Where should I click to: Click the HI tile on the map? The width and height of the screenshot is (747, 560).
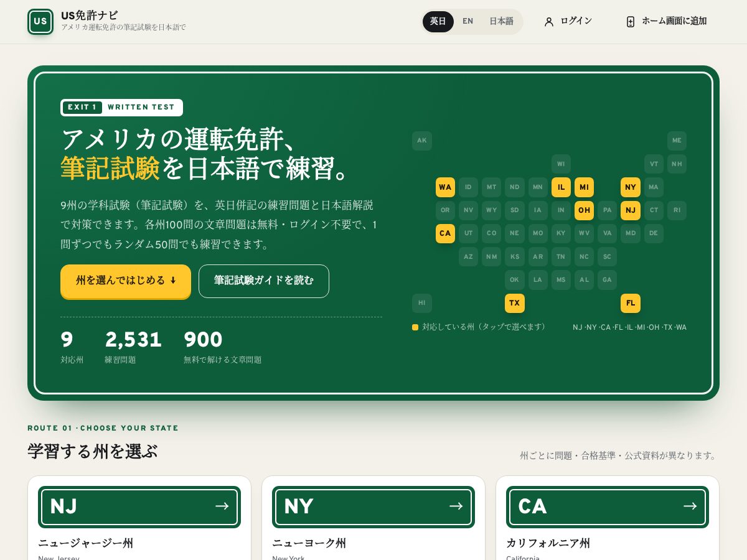(422, 304)
